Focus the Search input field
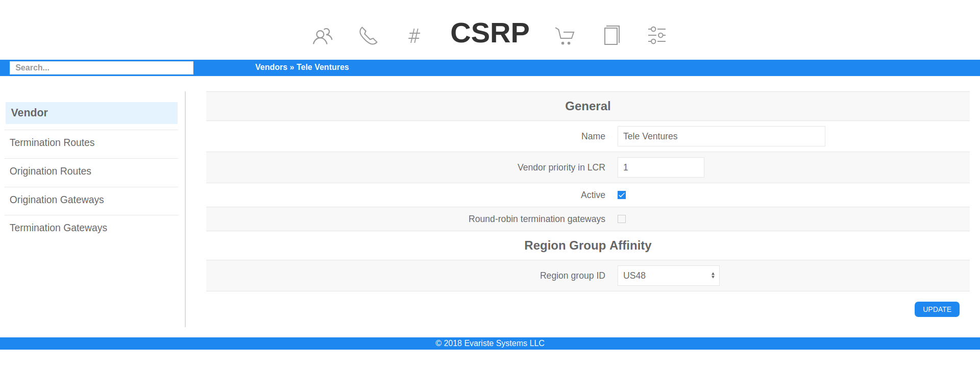980x368 pixels. (x=102, y=68)
